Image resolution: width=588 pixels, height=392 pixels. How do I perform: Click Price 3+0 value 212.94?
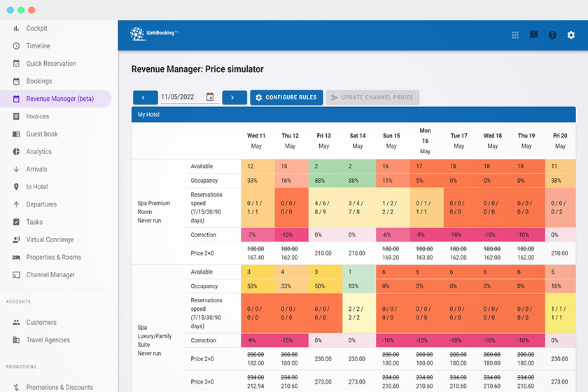point(255,386)
